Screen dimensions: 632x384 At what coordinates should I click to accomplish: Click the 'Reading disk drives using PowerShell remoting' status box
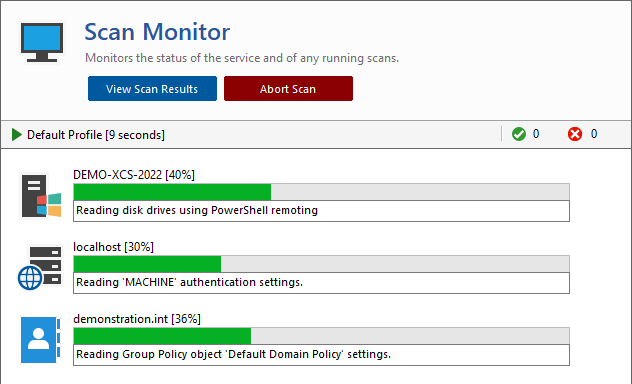click(321, 211)
